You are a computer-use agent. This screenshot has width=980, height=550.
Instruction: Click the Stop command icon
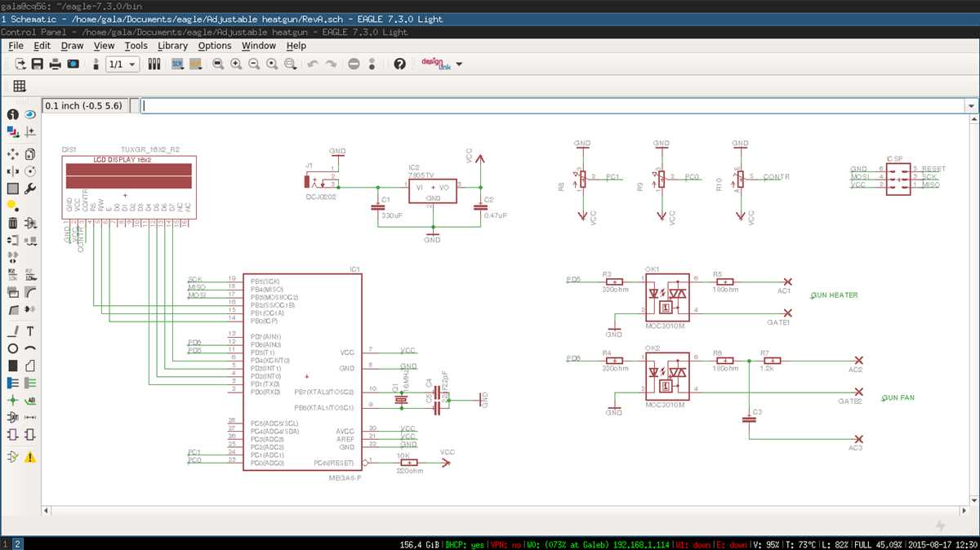point(354,64)
